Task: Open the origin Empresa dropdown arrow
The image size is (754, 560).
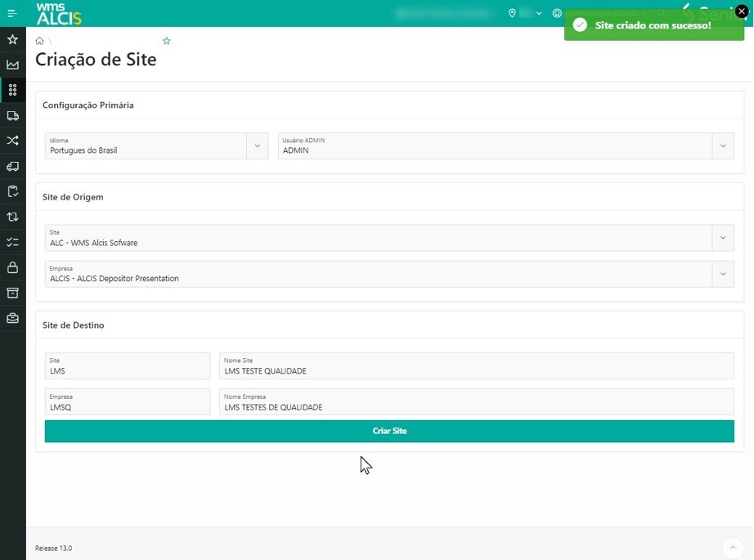Action: coord(723,274)
